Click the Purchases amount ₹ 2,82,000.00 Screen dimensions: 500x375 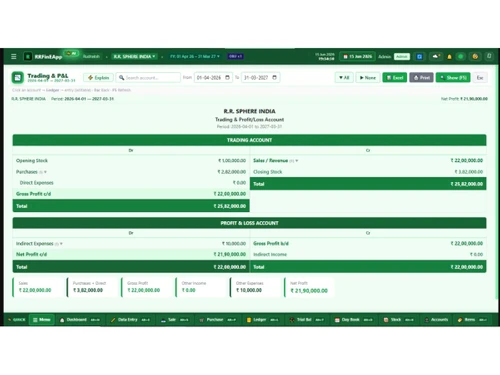tap(232, 172)
